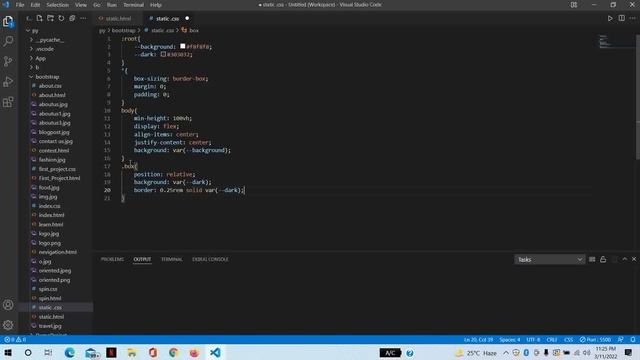
Task: Open Chrome from the taskbar
Action: 173,353
